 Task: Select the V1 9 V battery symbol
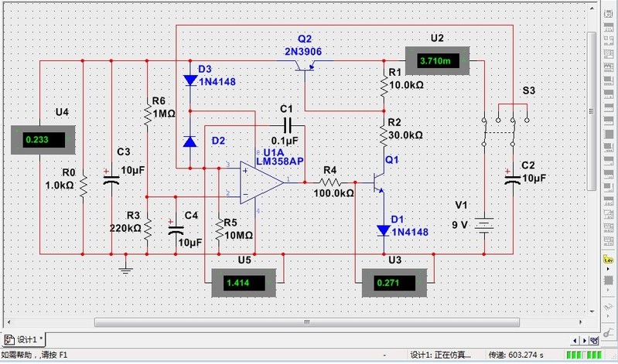click(x=485, y=224)
